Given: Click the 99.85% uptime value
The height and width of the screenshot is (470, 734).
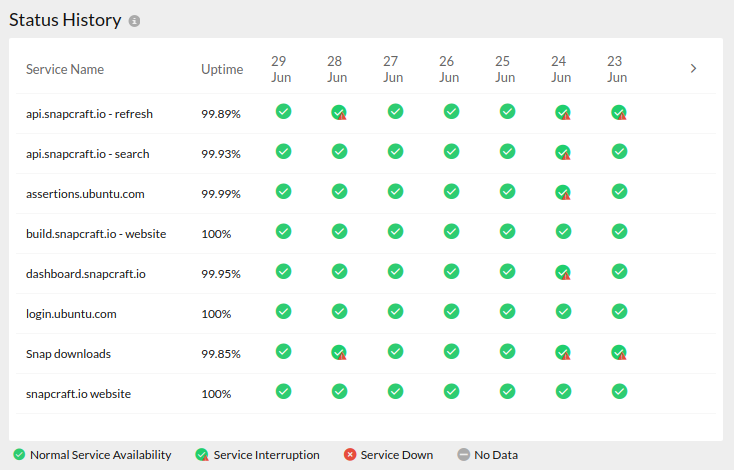Looking at the screenshot, I should (x=221, y=354).
